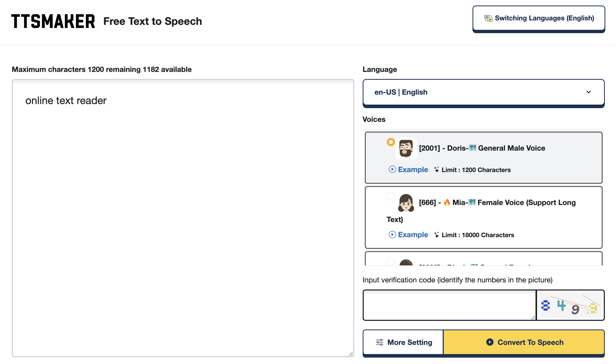Select the Mia Female Voice radio button
Viewport: 615px width, 364px height.
pyautogui.click(x=391, y=196)
